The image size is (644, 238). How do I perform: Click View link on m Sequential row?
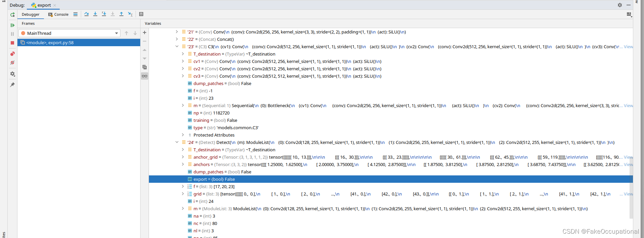[628, 106]
